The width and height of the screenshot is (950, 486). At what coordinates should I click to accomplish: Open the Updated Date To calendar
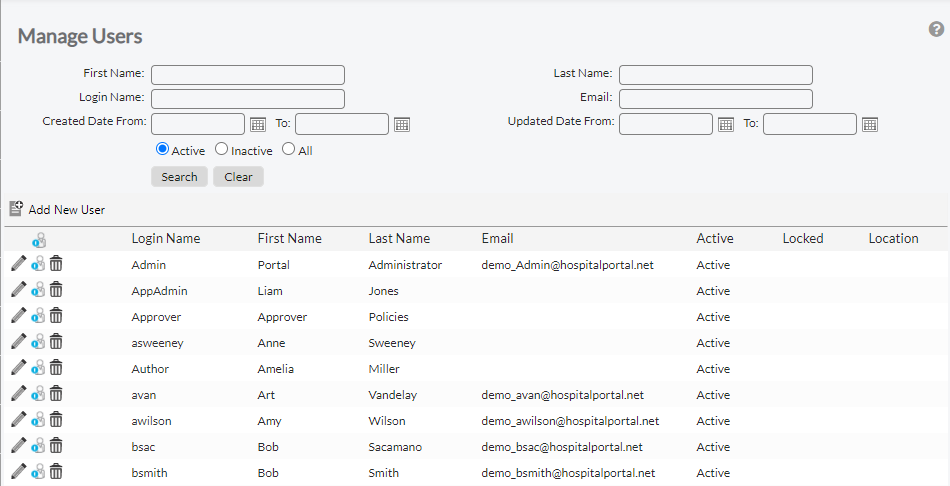pos(870,124)
